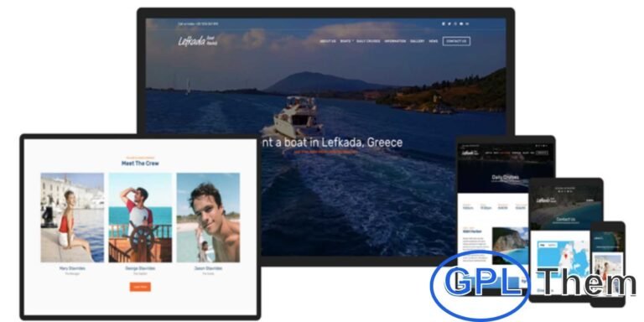Image resolution: width=644 pixels, height=322 pixels.
Task: Open the Facebook icon in desktop header
Action: (x=444, y=23)
